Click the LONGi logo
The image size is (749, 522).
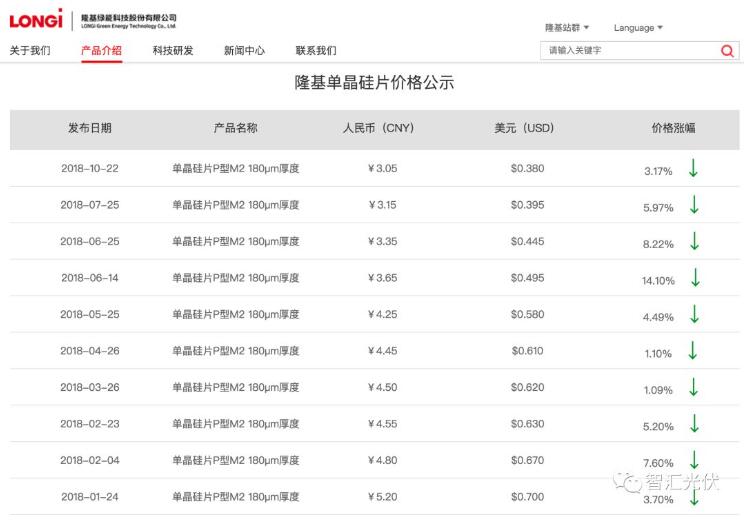36,19
